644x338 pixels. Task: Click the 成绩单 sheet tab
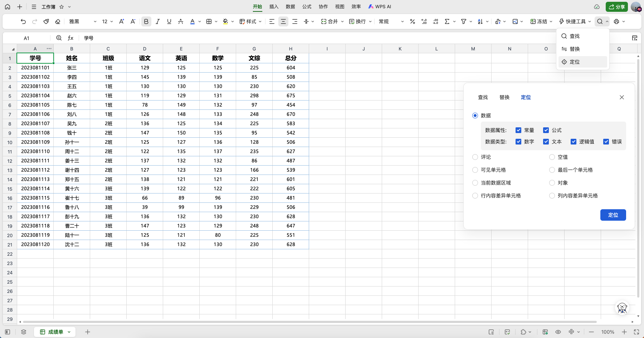(55, 332)
